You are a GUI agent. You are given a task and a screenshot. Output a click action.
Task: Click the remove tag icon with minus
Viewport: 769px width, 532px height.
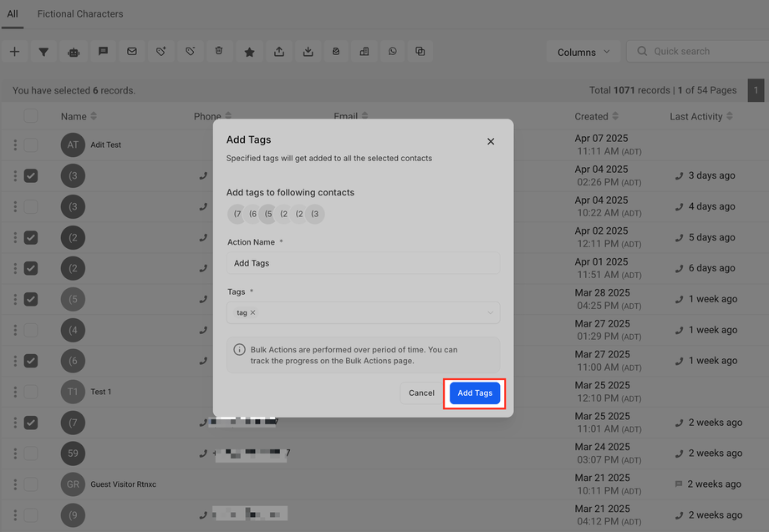191,52
